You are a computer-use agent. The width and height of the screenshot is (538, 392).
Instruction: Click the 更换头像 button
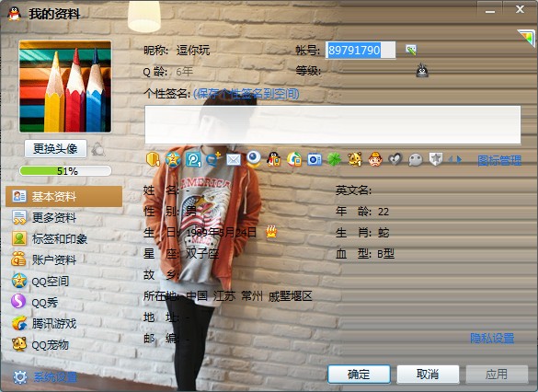pos(55,149)
